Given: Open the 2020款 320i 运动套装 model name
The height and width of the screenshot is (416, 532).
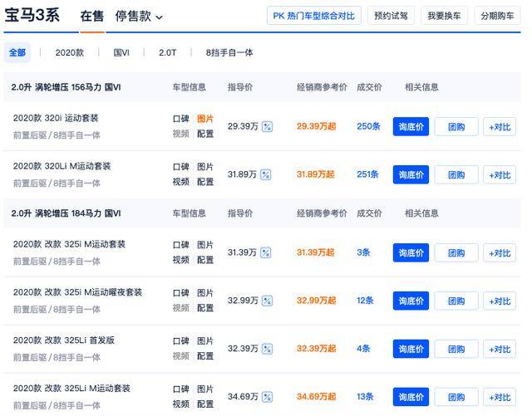Looking at the screenshot, I should tap(56, 119).
